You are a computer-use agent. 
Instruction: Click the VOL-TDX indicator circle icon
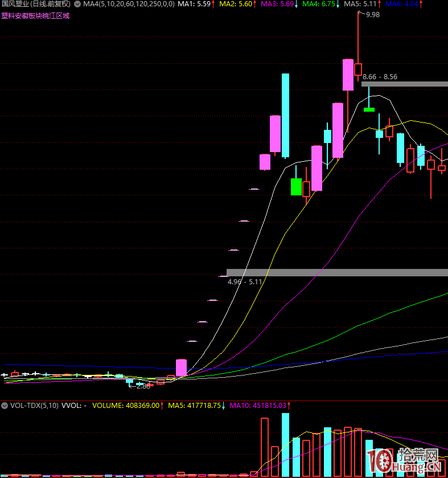pos(5,406)
